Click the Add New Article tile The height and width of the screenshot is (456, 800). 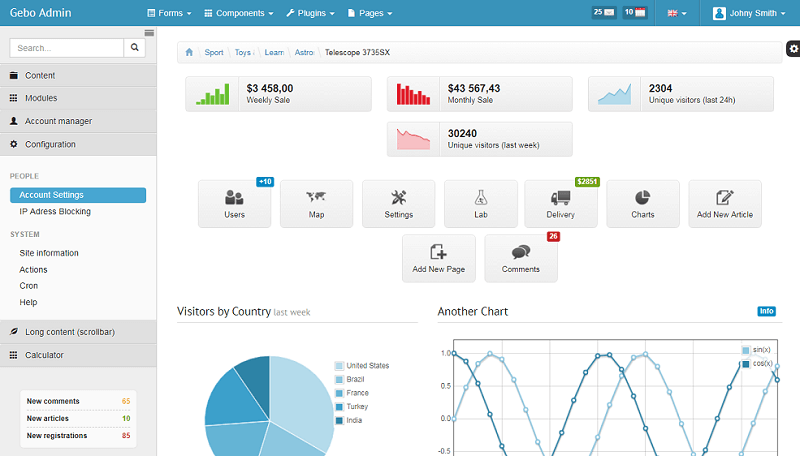[x=725, y=204]
